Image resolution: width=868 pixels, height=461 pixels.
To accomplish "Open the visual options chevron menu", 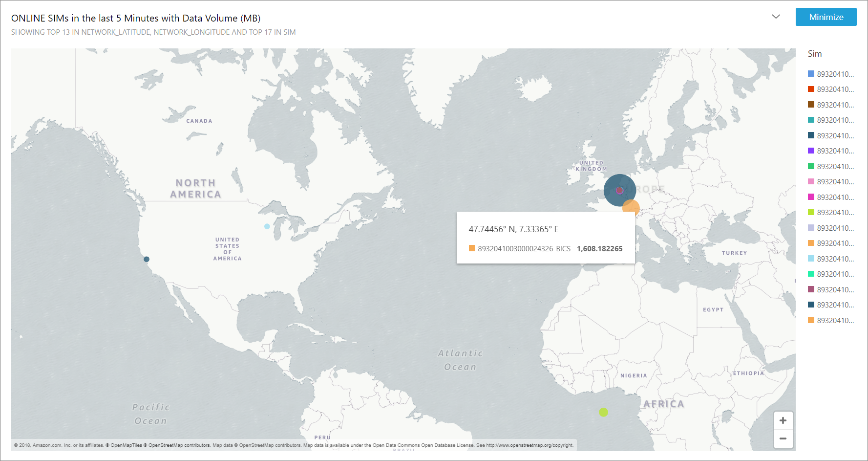I will 776,17.
